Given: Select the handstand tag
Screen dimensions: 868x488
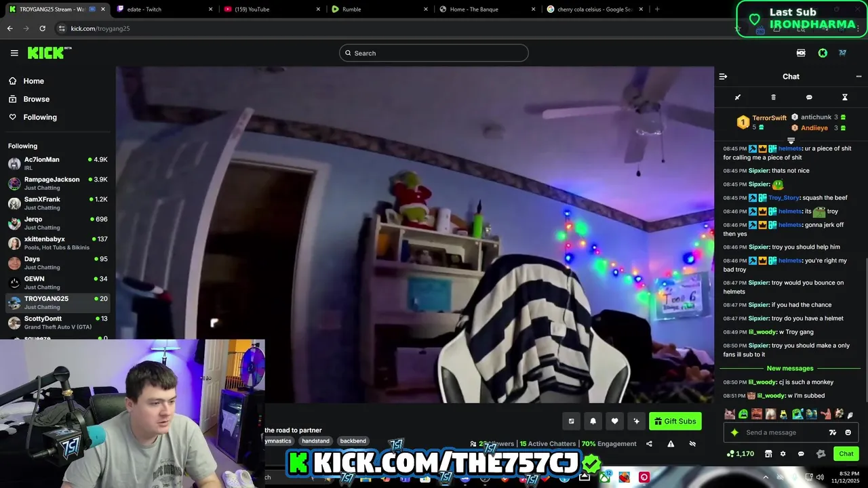Looking at the screenshot, I should tap(315, 441).
